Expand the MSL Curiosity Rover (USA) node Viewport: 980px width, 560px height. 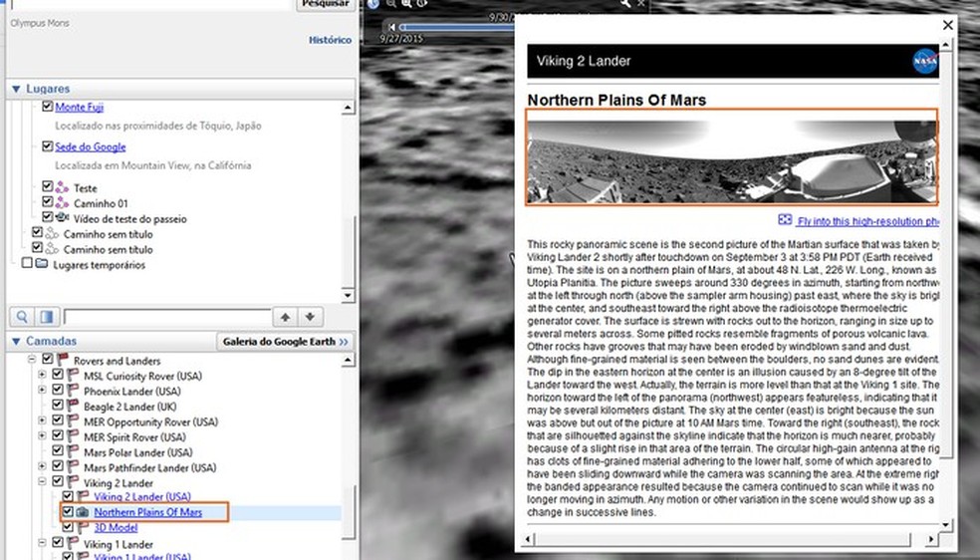pos(42,375)
